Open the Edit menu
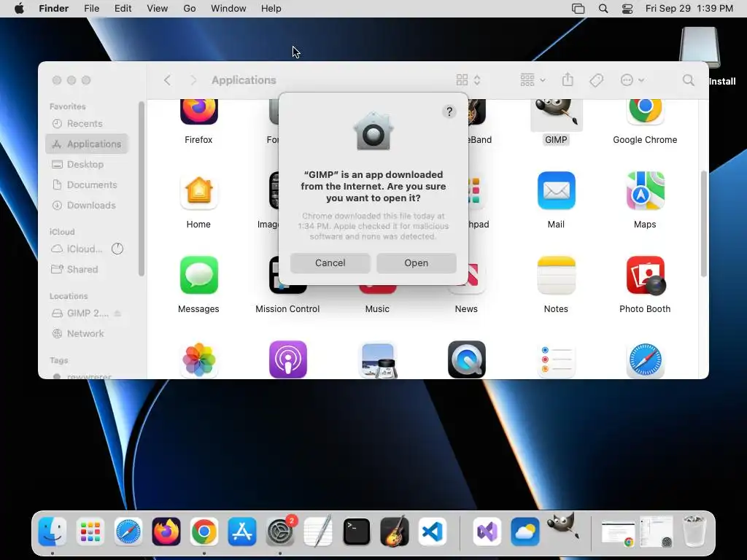The image size is (747, 560). click(123, 9)
